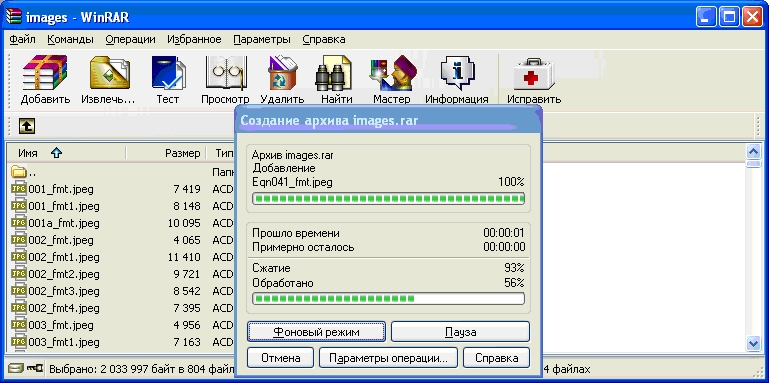Go up one folder level arrow button
Image resolution: width=769 pixels, height=383 pixels.
[x=27, y=126]
